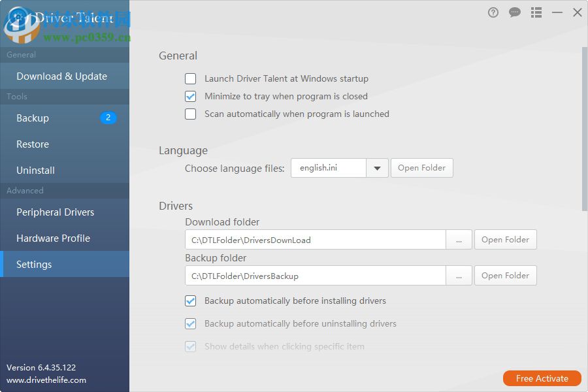Viewport: 588px width, 392px height.
Task: Open the feedback chat bubble icon
Action: pos(515,13)
